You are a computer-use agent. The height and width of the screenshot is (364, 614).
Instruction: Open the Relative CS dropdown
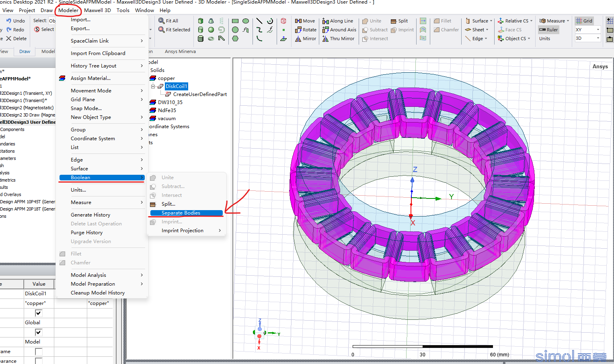pyautogui.click(x=515, y=21)
